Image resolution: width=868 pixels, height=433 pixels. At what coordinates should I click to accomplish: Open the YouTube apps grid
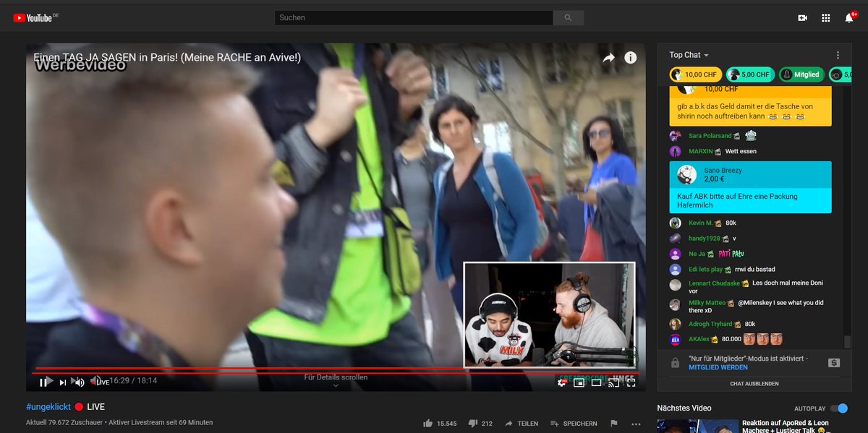[x=825, y=17]
